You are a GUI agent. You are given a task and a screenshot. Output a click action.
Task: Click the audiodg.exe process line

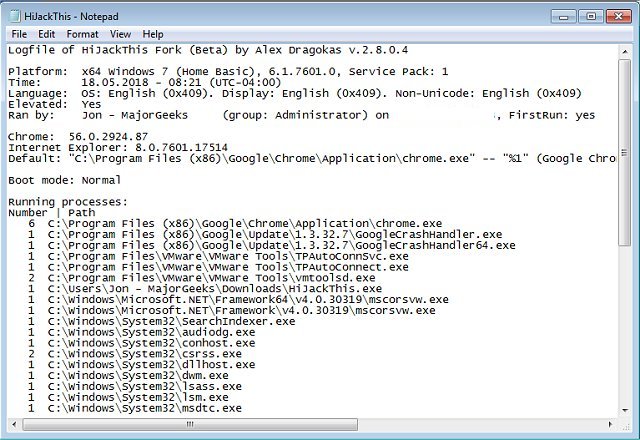point(142,332)
